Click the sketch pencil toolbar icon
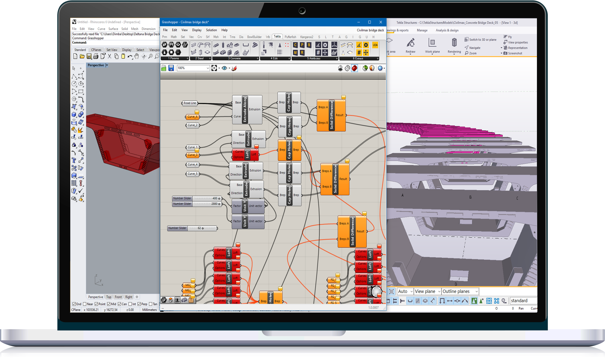This screenshot has height=364, width=605. [234, 68]
